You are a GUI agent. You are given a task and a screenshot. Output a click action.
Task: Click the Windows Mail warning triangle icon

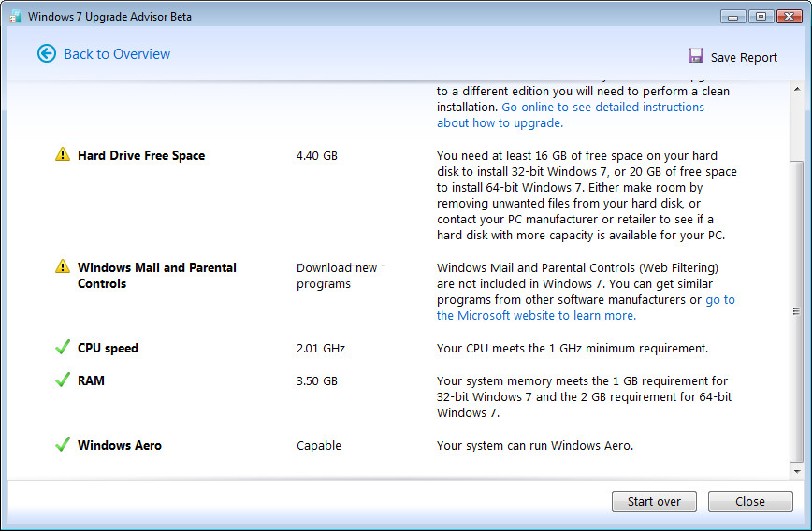click(63, 267)
